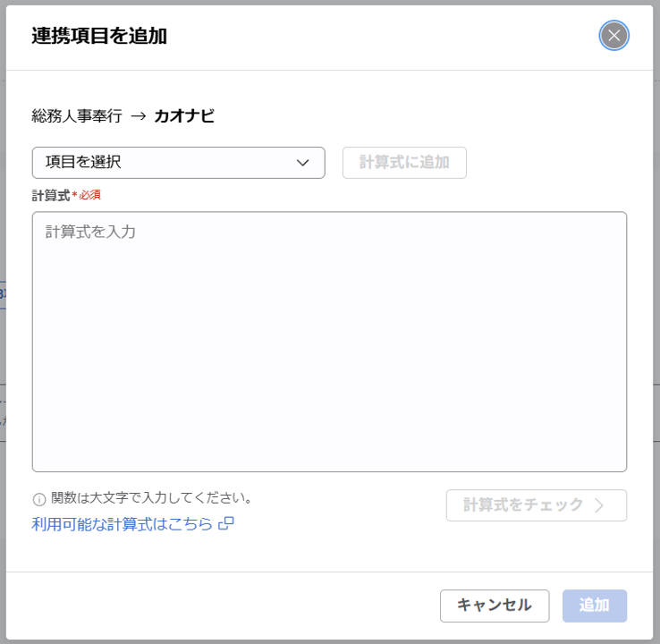The image size is (660, 644).
Task: Click the カオナビ label
Action: point(184,115)
